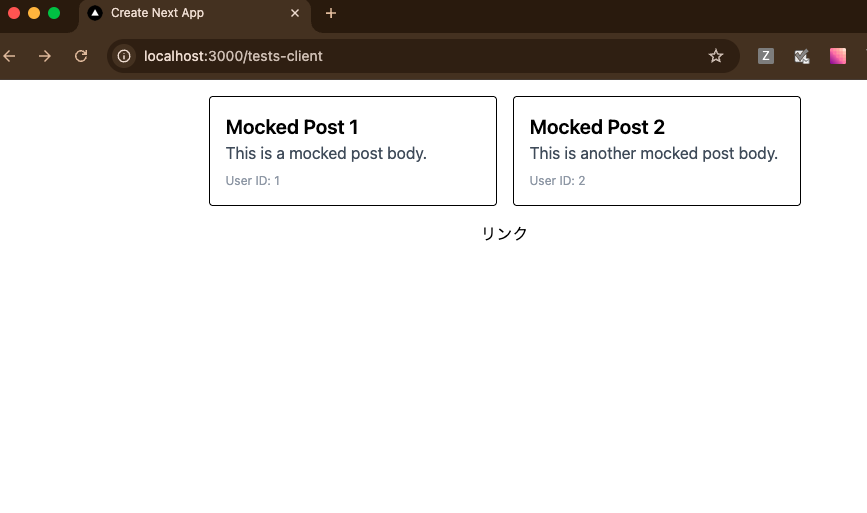The image size is (867, 513).
Task: Open the Z extension icon
Action: pyautogui.click(x=766, y=56)
